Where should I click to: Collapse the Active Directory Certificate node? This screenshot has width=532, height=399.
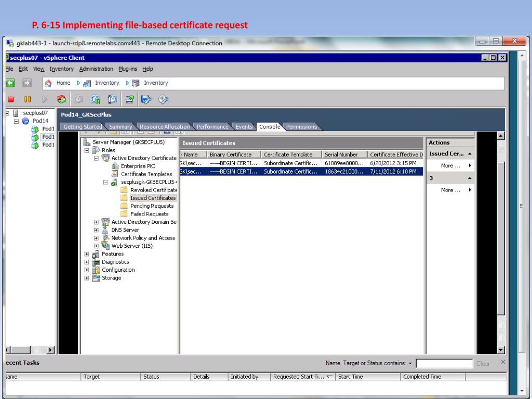coord(96,158)
